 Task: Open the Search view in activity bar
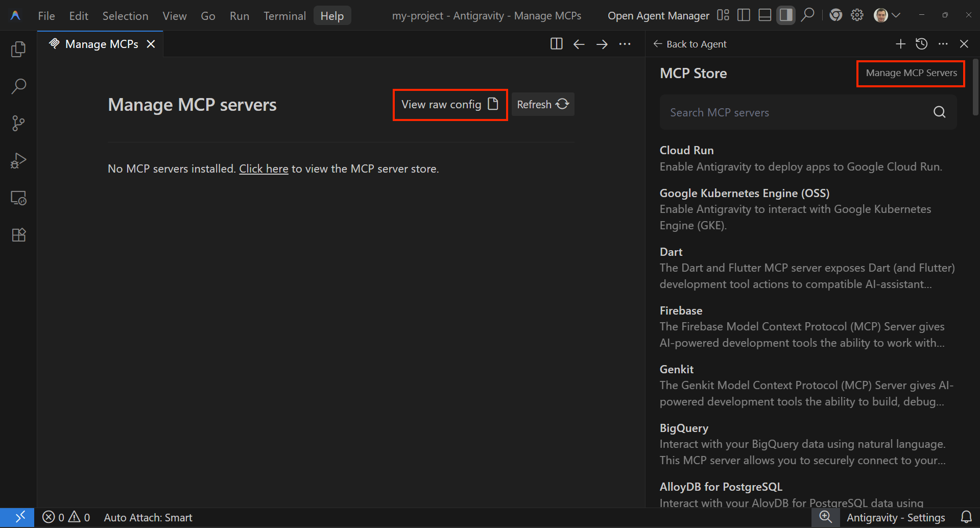point(18,86)
